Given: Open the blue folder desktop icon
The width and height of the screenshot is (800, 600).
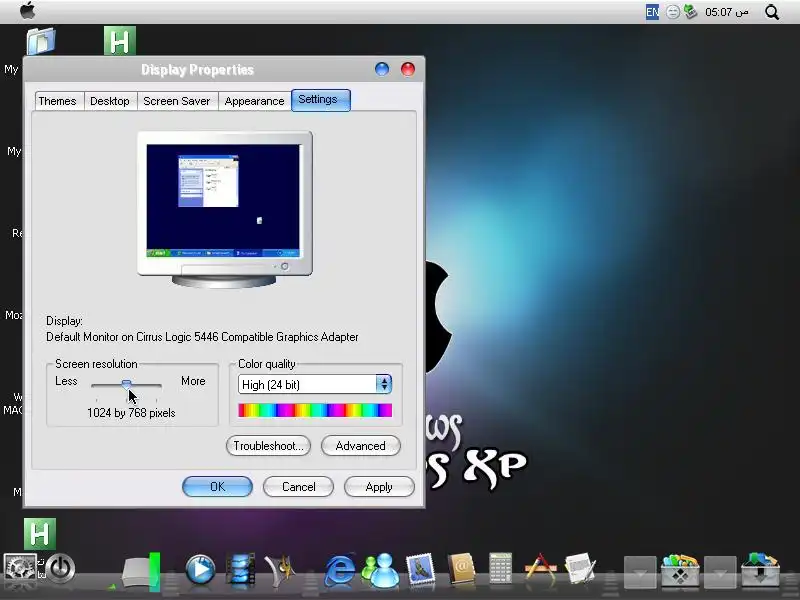Looking at the screenshot, I should 41,40.
